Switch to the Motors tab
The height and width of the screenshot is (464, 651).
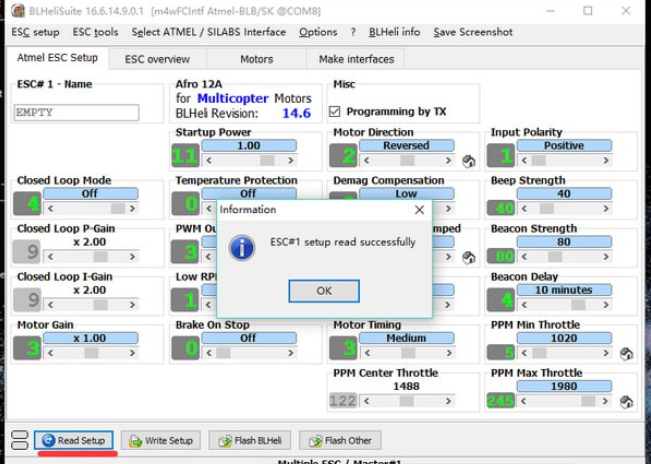tap(257, 59)
